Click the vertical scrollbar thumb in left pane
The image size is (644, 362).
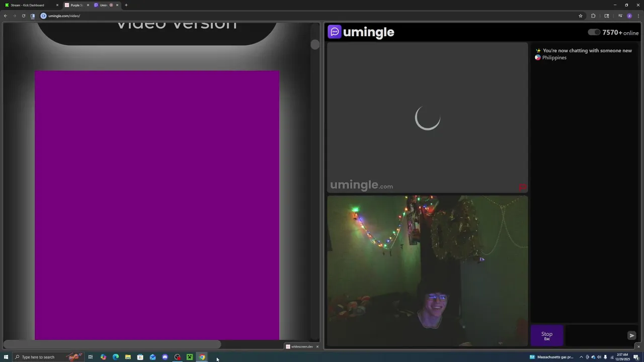(x=315, y=44)
